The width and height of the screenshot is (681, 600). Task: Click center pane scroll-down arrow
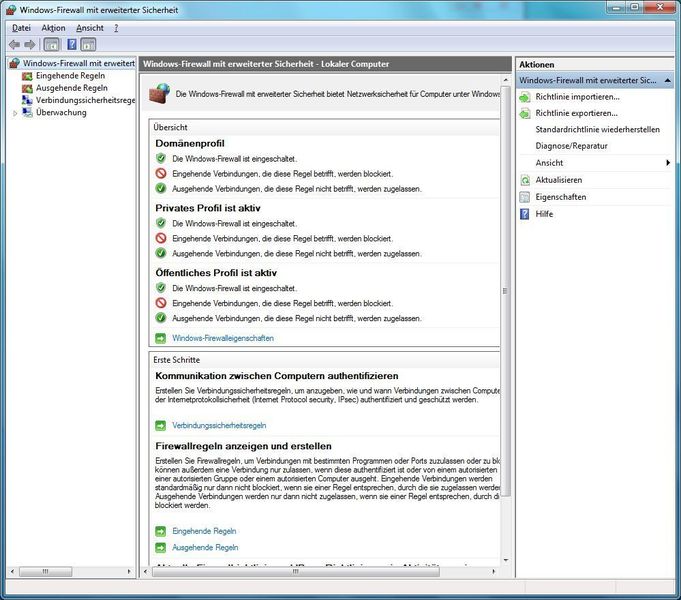tap(506, 560)
